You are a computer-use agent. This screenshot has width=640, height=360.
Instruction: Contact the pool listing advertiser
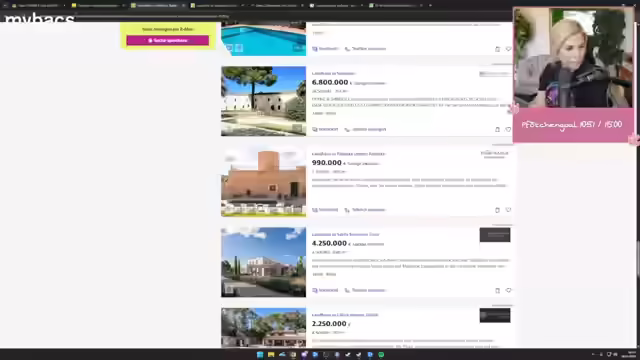[325, 49]
